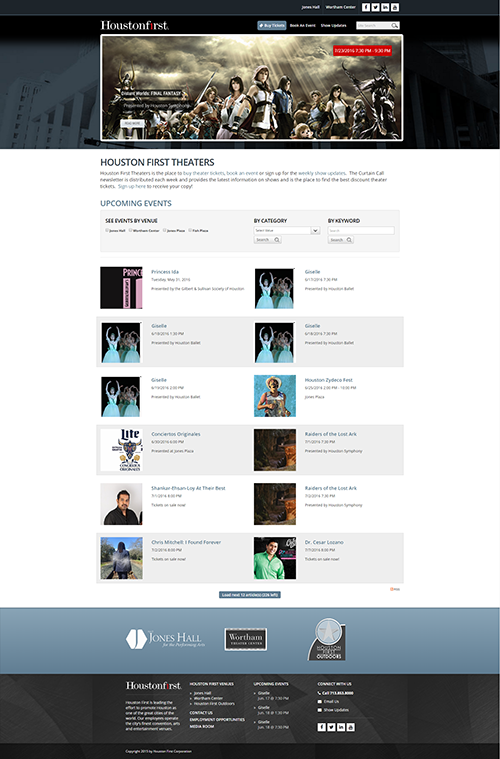Click the Conciertos Originales Lite thumbnail
The width and height of the screenshot is (500, 759).
point(121,450)
